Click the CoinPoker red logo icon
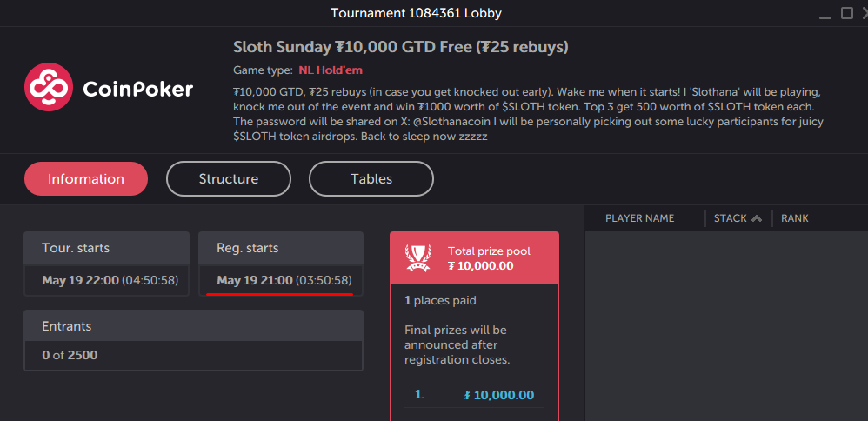This screenshot has height=421, width=868. (x=49, y=87)
